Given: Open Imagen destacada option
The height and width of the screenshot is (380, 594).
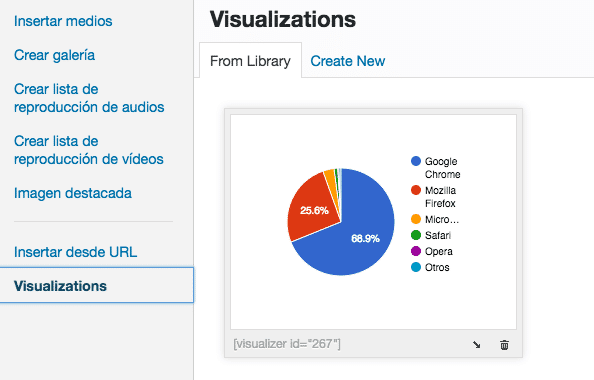Looking at the screenshot, I should [x=73, y=193].
